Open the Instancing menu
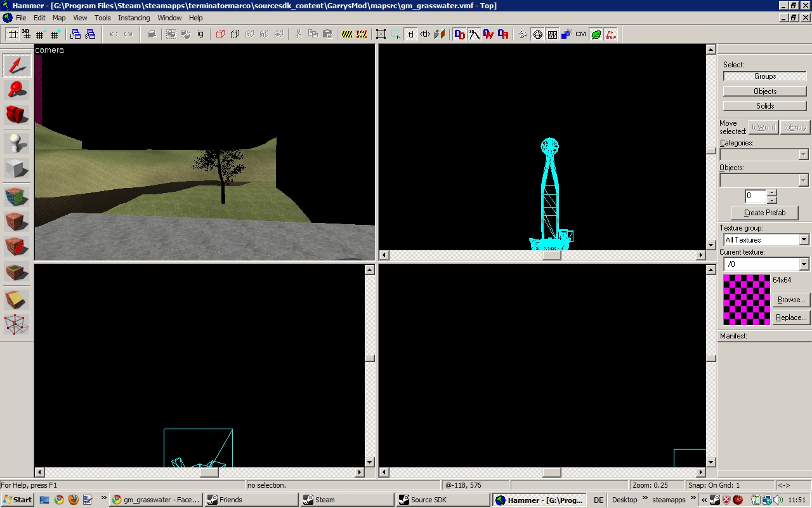The height and width of the screenshot is (508, 812). point(134,18)
